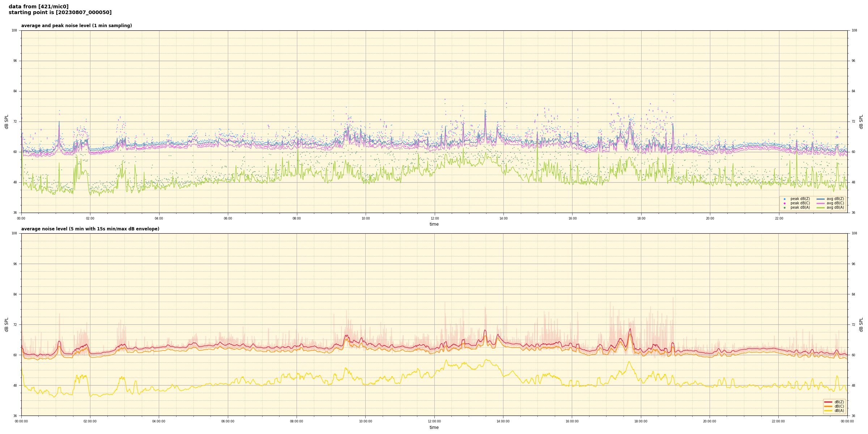Screen dimensions: 868x434
Task: Click the 'time' label under top chart
Action: click(x=434, y=224)
